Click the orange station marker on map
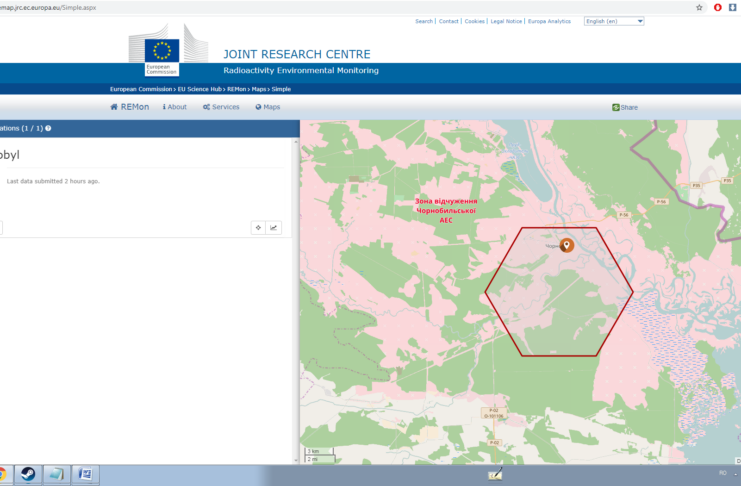741x486 pixels. point(567,244)
